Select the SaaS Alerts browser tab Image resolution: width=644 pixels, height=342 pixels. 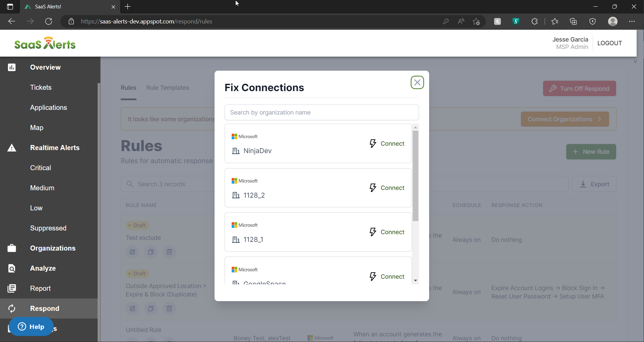click(67, 7)
